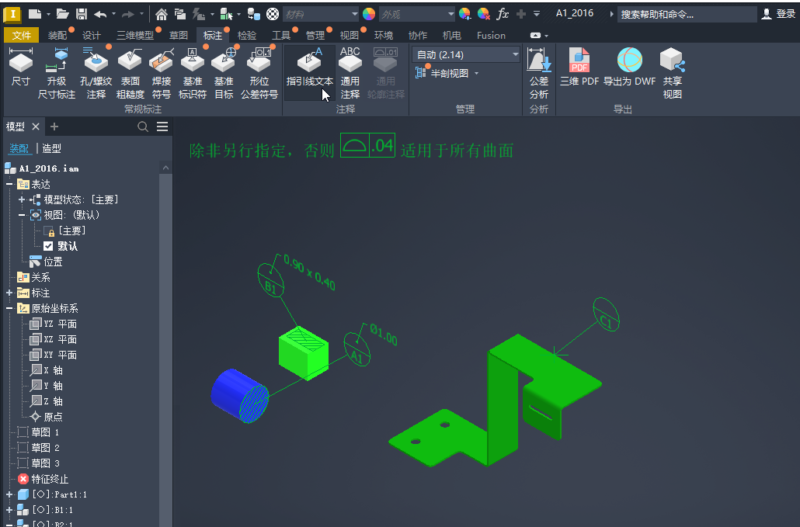800x527 pixels.
Task: Select the 原点 origin tree item
Action: coord(46,417)
